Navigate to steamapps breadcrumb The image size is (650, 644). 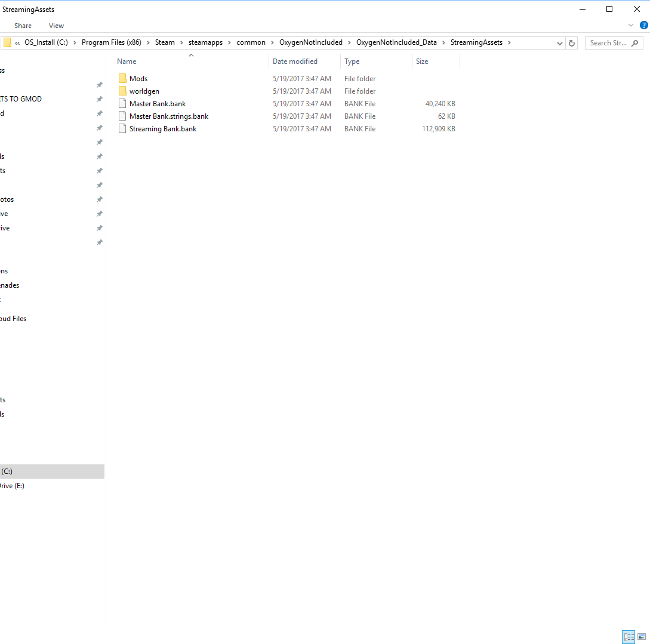click(x=205, y=42)
